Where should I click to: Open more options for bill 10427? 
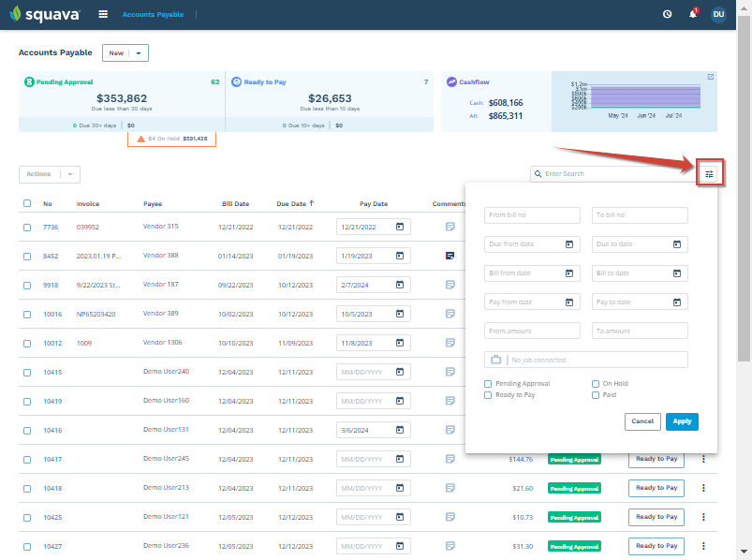pyautogui.click(x=703, y=546)
